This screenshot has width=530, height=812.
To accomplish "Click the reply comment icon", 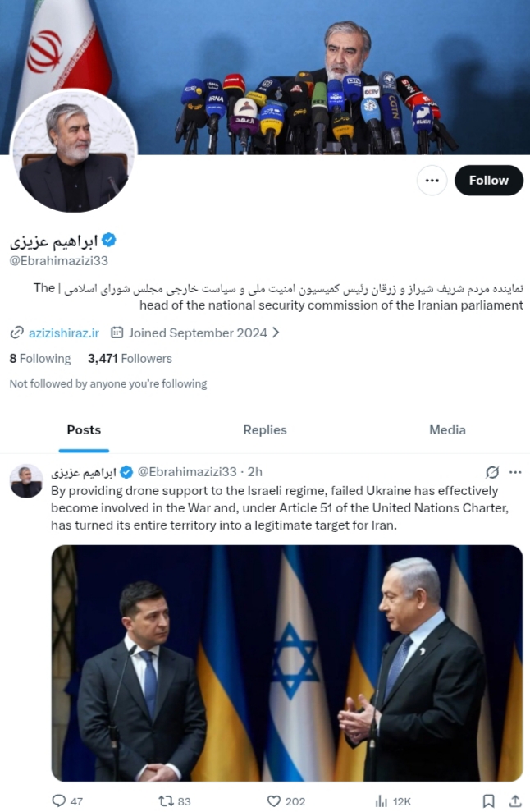I will click(x=58, y=801).
